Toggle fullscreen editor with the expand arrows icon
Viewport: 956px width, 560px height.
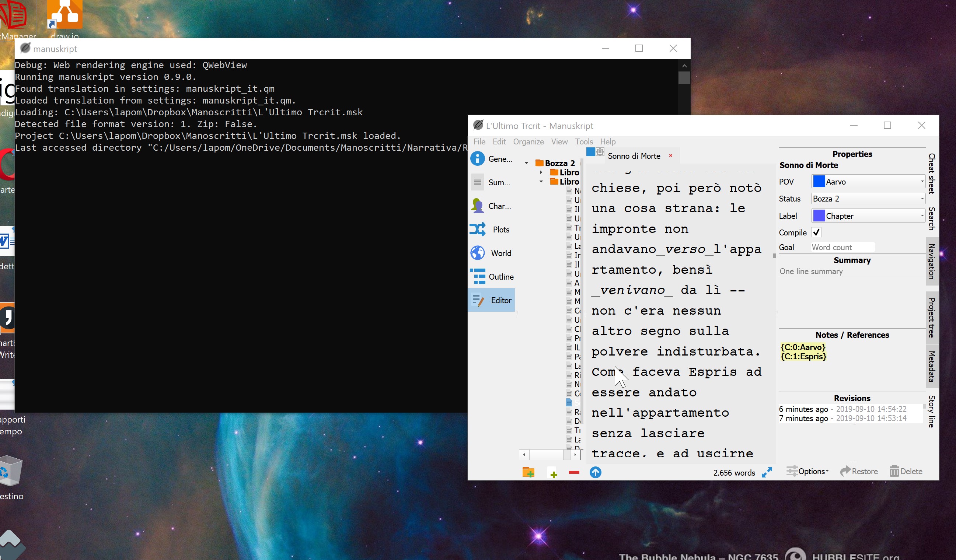(767, 472)
